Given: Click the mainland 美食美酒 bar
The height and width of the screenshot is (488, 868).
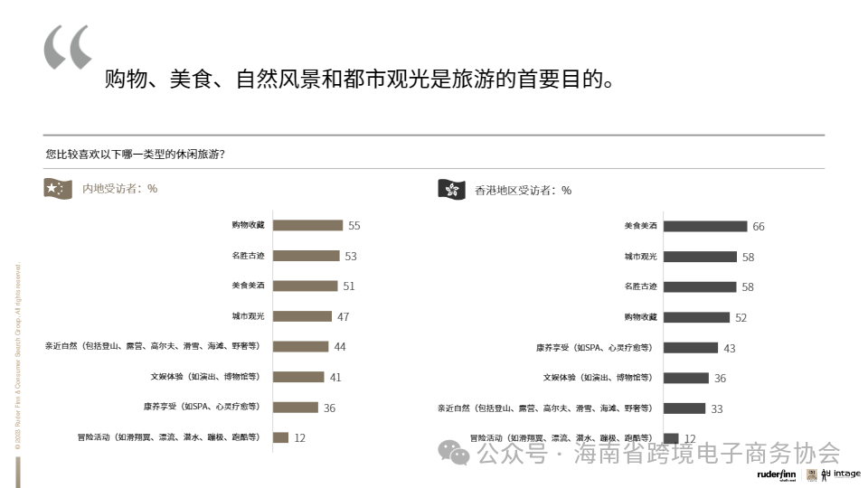Looking at the screenshot, I should [305, 286].
